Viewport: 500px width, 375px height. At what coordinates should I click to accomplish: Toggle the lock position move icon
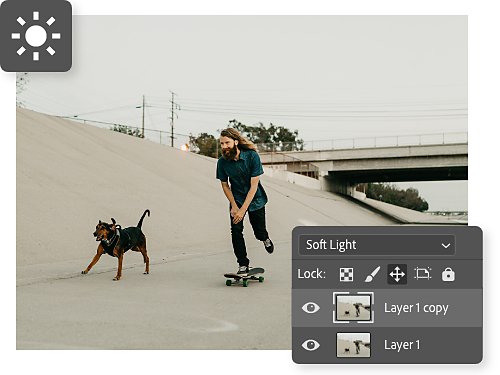[x=397, y=274]
